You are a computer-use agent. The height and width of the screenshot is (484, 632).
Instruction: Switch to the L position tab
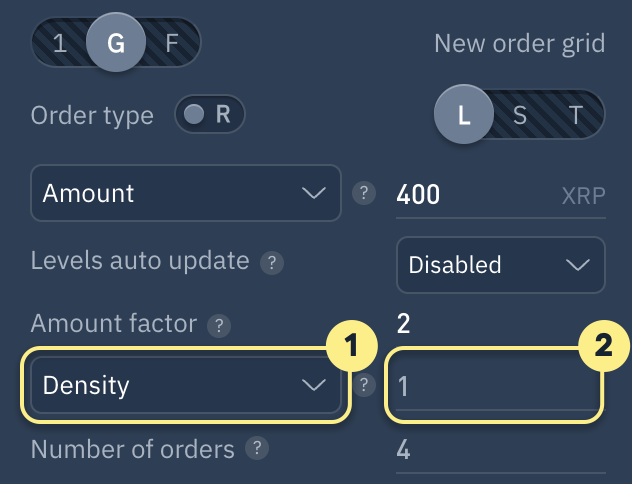coord(464,115)
